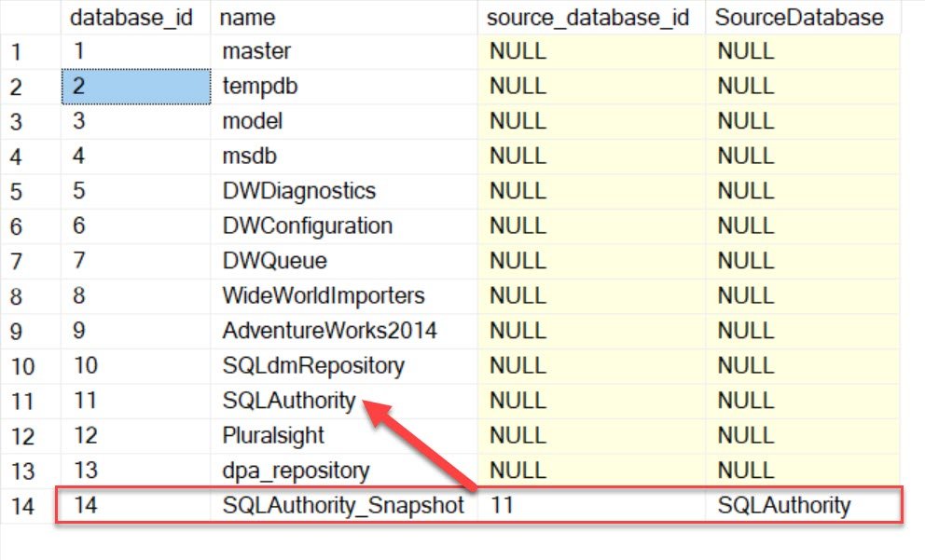Click database_id 6 for DWConfiguration
This screenshot has height=560, width=925.
[136, 225]
